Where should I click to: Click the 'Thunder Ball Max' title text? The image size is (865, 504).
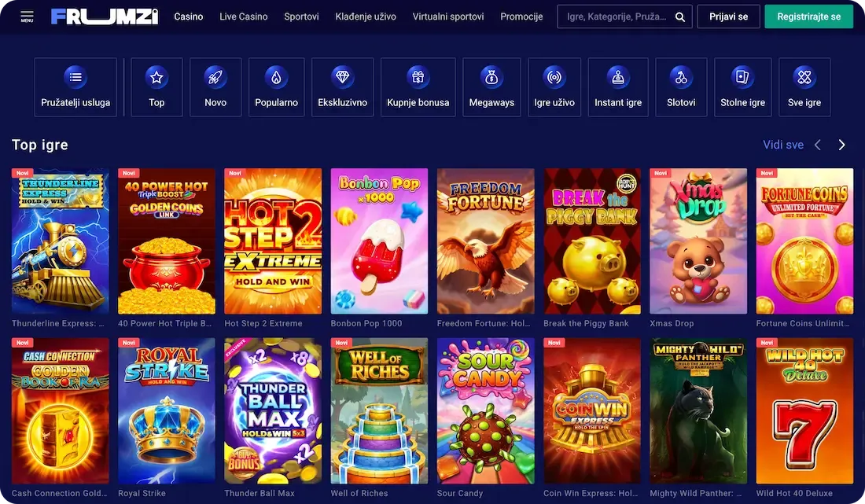click(x=259, y=494)
